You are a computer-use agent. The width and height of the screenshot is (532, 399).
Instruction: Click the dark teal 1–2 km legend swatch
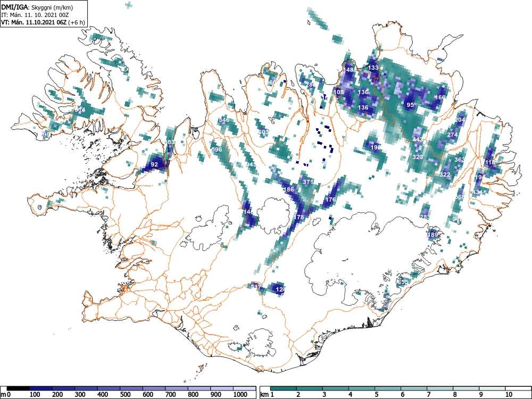(x=284, y=388)
